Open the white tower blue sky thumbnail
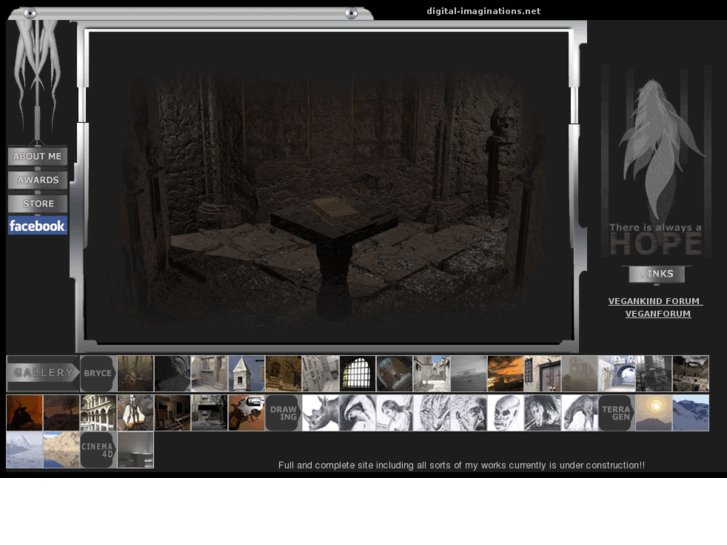 click(247, 373)
